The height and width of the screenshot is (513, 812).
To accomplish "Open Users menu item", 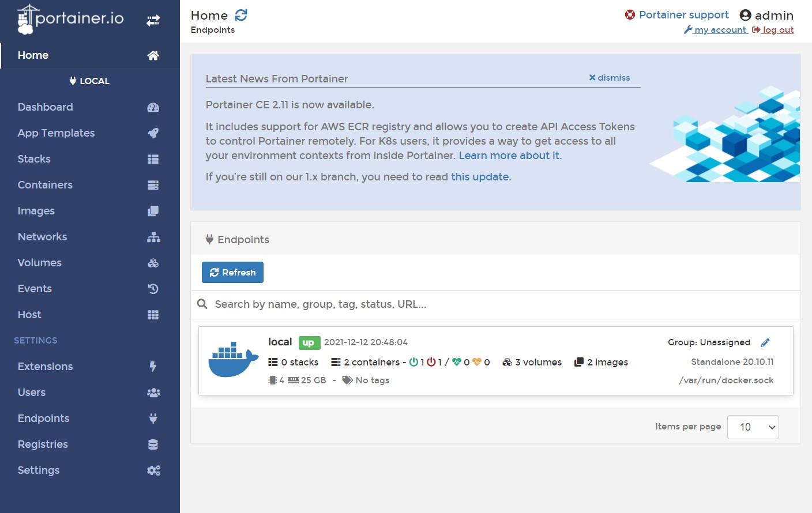I will (90, 393).
